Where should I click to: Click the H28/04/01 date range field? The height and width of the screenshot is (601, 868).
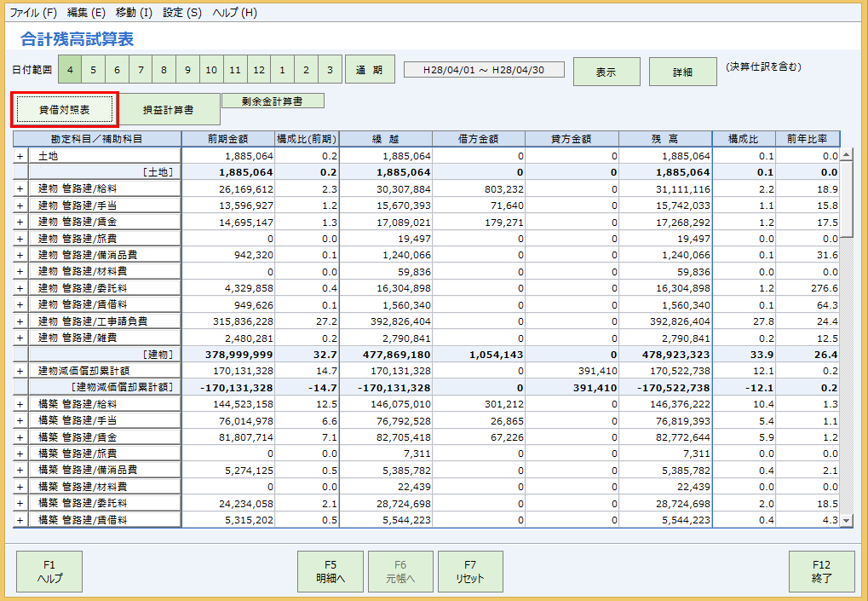pos(484,72)
